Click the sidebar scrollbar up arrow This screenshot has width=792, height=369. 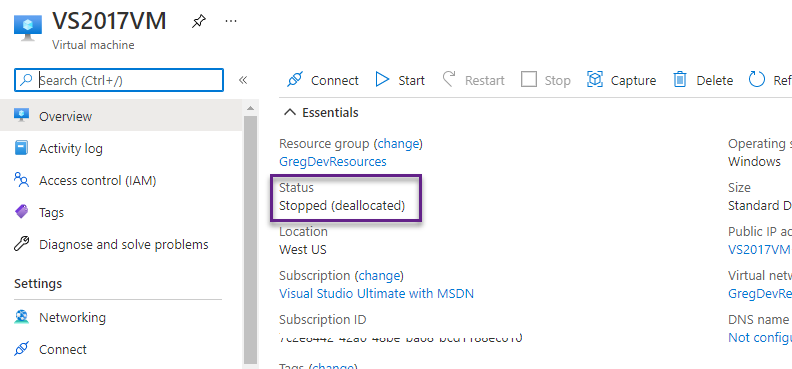[x=251, y=108]
